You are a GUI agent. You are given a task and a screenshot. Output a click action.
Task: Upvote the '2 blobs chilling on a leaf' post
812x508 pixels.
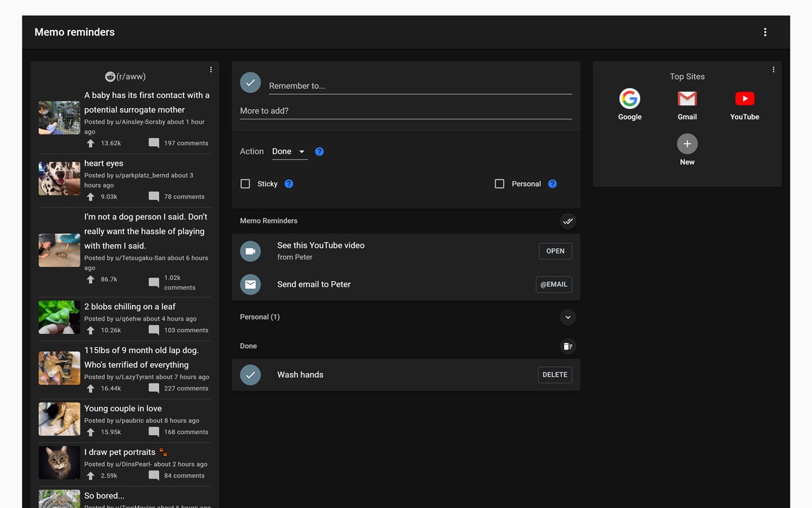pyautogui.click(x=91, y=330)
